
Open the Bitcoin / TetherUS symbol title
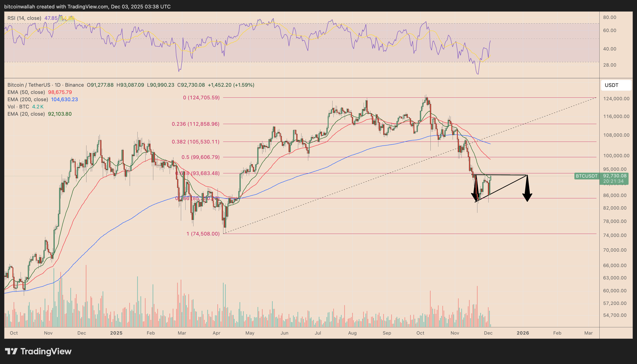pyautogui.click(x=29, y=85)
